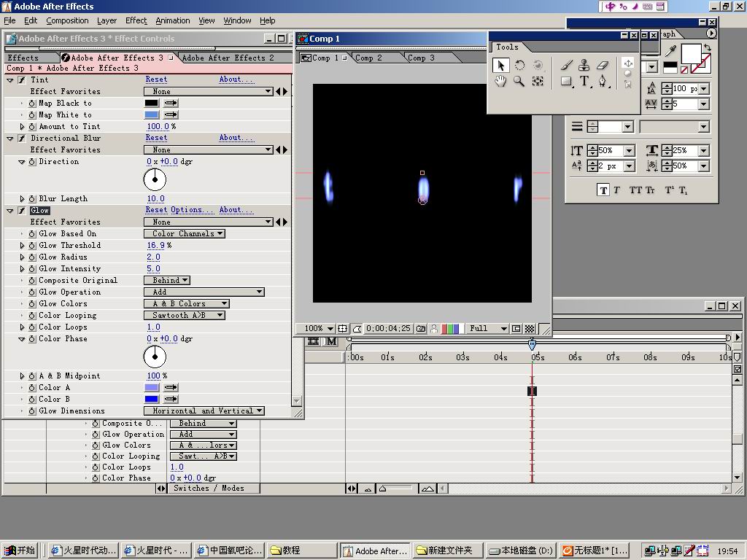Image resolution: width=747 pixels, height=560 pixels.
Task: Click the snapshot camera icon in Comp viewer
Action: [x=421, y=329]
